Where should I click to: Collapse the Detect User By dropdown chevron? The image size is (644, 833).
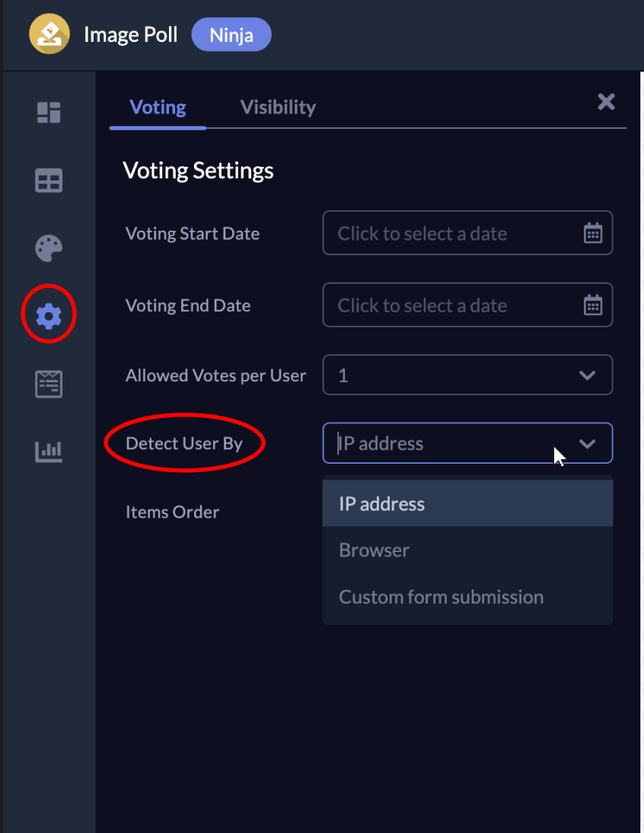587,444
